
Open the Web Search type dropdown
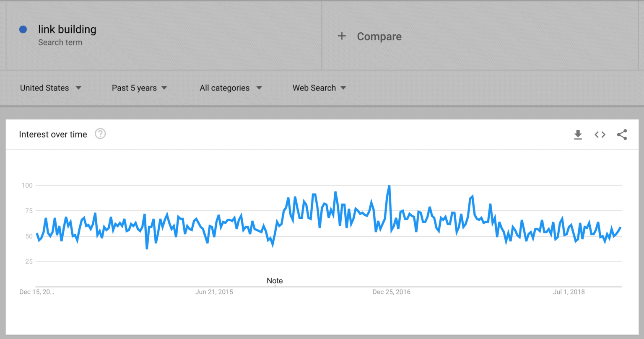319,88
